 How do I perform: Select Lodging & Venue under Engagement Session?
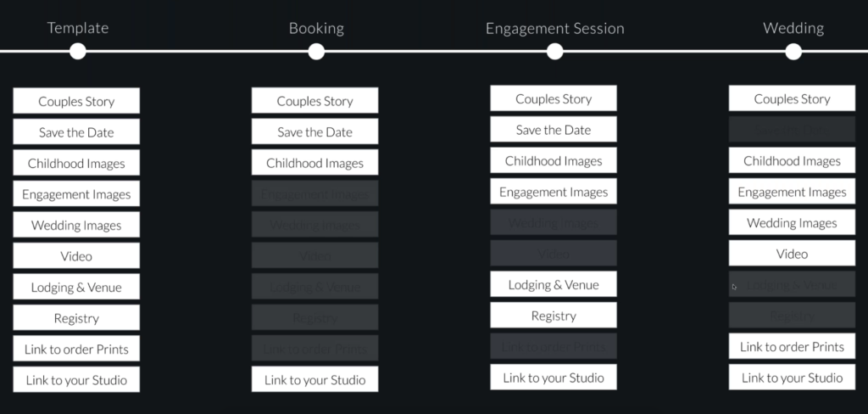pos(554,284)
